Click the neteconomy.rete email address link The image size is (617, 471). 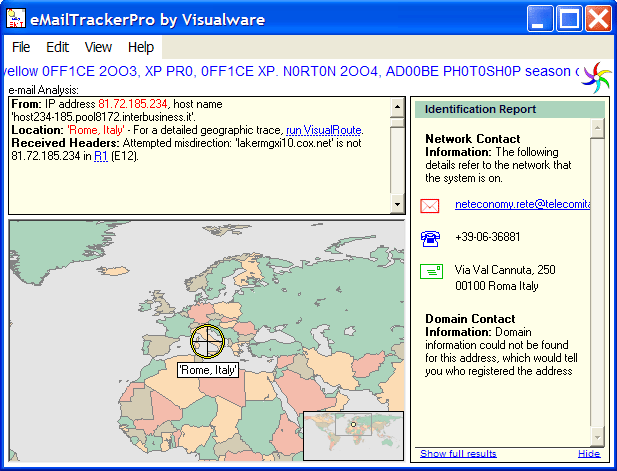point(521,204)
